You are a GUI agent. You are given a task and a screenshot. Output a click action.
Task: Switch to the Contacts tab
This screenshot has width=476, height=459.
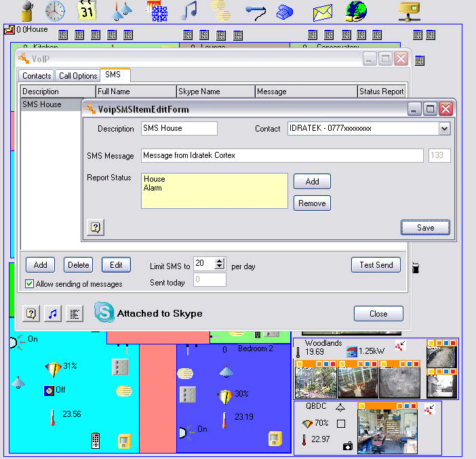(37, 76)
